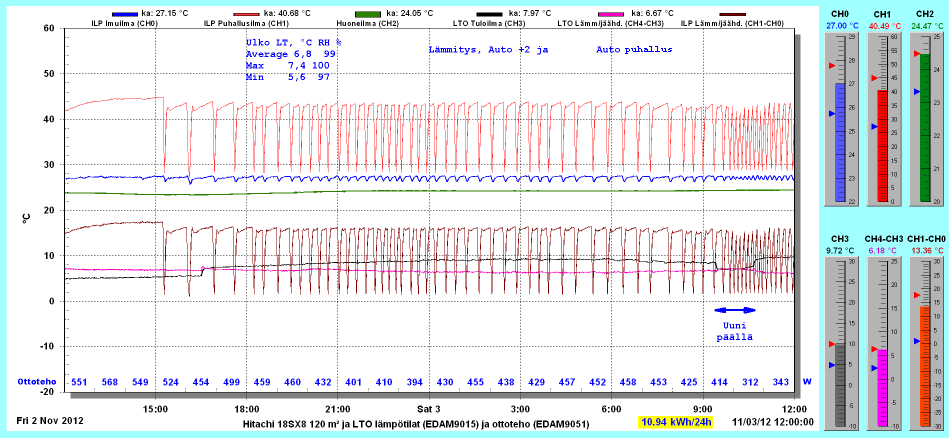
Task: Click the blue double arrow above Uuni päällä
Action: tap(734, 311)
